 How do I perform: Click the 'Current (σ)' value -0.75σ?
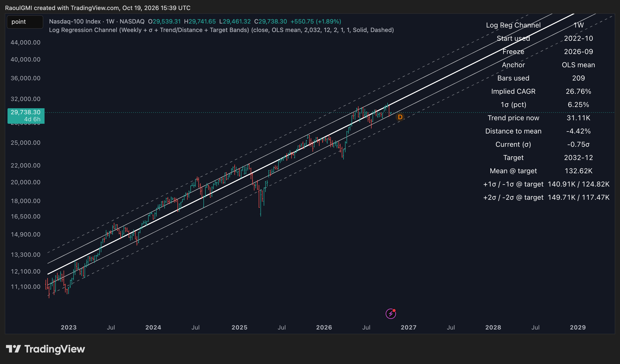point(578,144)
